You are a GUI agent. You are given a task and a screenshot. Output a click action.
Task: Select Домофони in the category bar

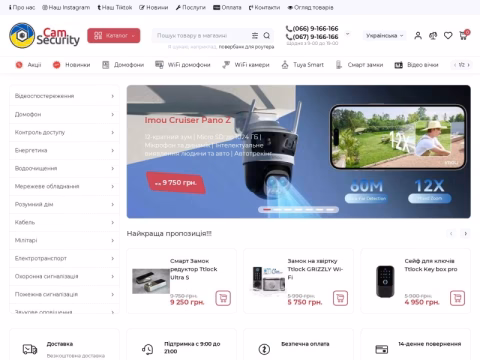point(123,65)
